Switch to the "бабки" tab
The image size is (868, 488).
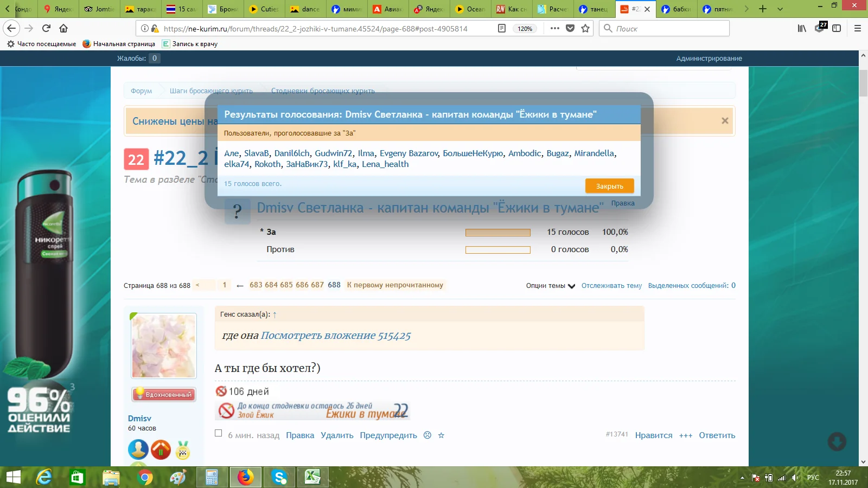(x=676, y=9)
